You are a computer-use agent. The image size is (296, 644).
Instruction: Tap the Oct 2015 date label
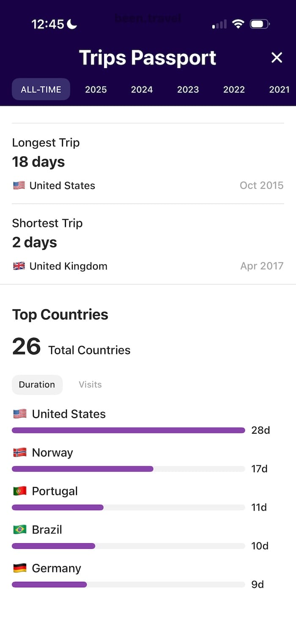pos(261,185)
